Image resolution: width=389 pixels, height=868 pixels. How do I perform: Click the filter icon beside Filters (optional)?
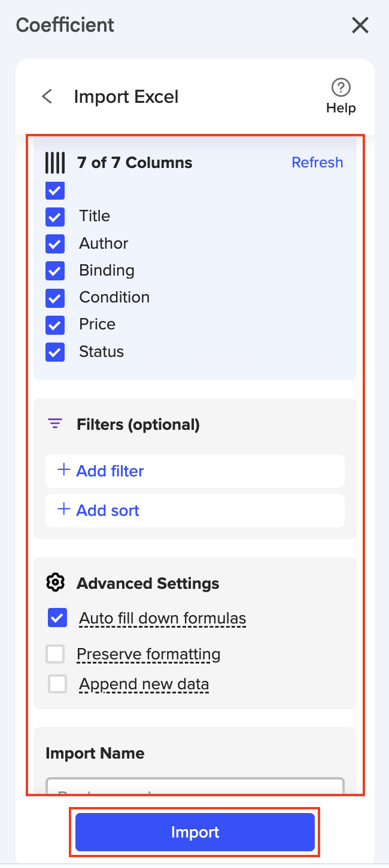[x=55, y=424]
